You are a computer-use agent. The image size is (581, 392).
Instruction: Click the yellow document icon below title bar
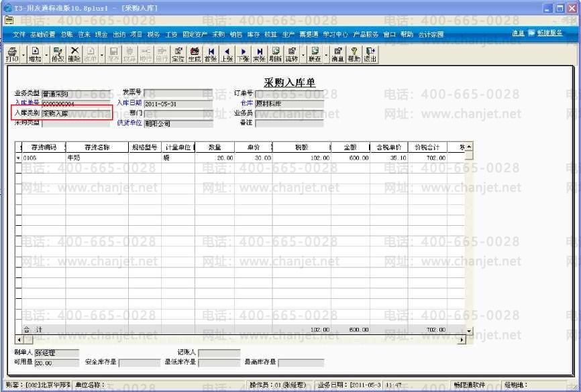9,20
